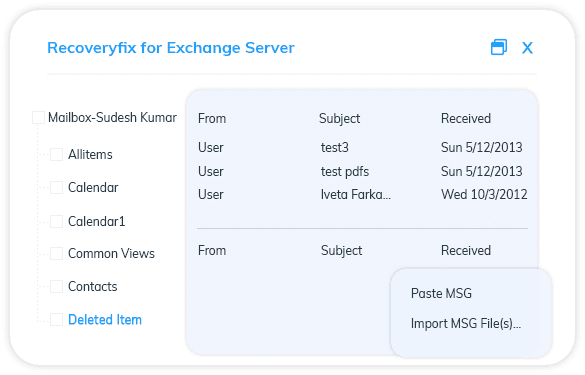Select the Common Views checkbox
This screenshot has height=375, width=585.
tap(56, 253)
